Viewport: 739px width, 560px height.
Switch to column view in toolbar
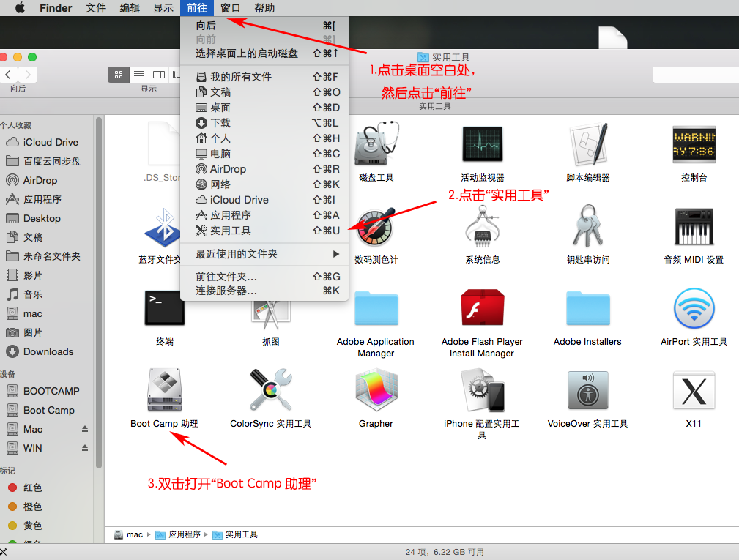pyautogui.click(x=159, y=75)
